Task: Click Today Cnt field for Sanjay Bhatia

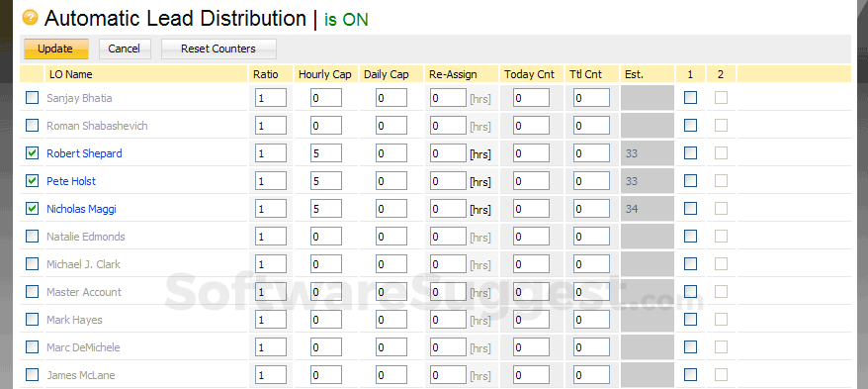Action: (532, 98)
